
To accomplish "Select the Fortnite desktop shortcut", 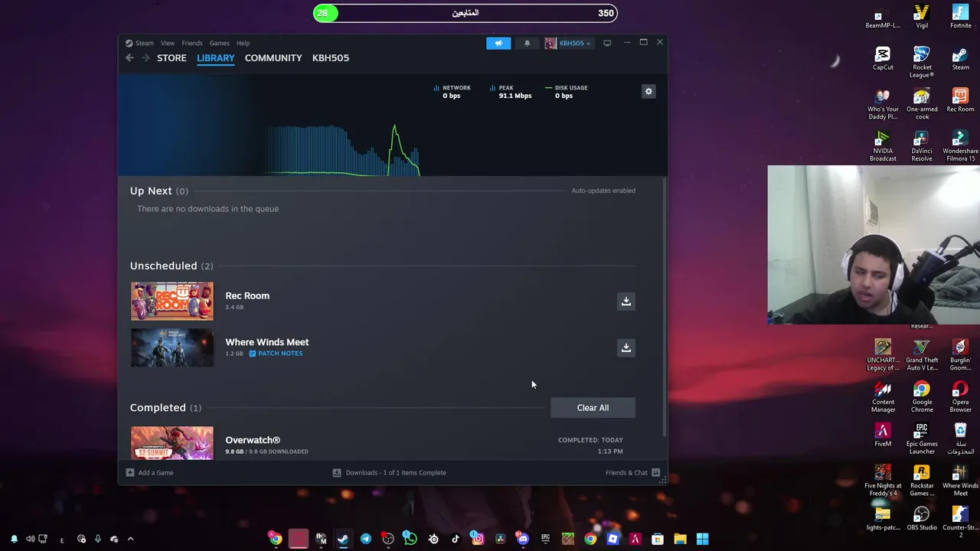I will pyautogui.click(x=960, y=17).
